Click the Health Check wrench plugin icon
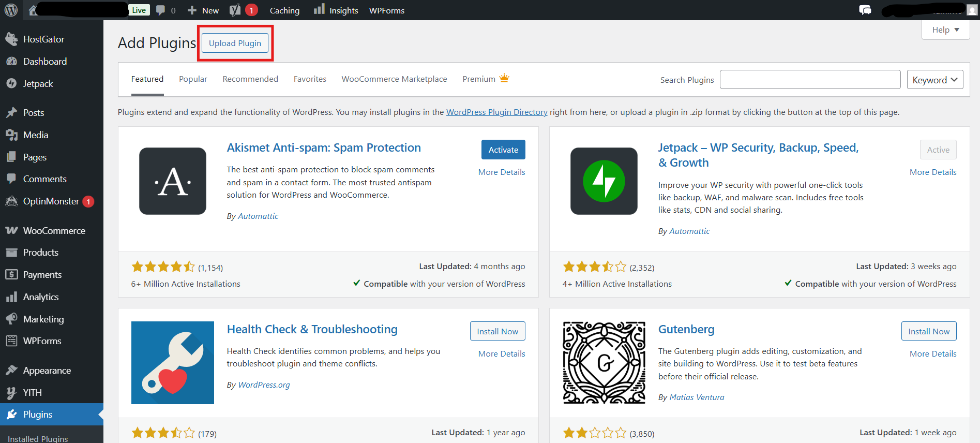The width and height of the screenshot is (980, 443). click(173, 362)
